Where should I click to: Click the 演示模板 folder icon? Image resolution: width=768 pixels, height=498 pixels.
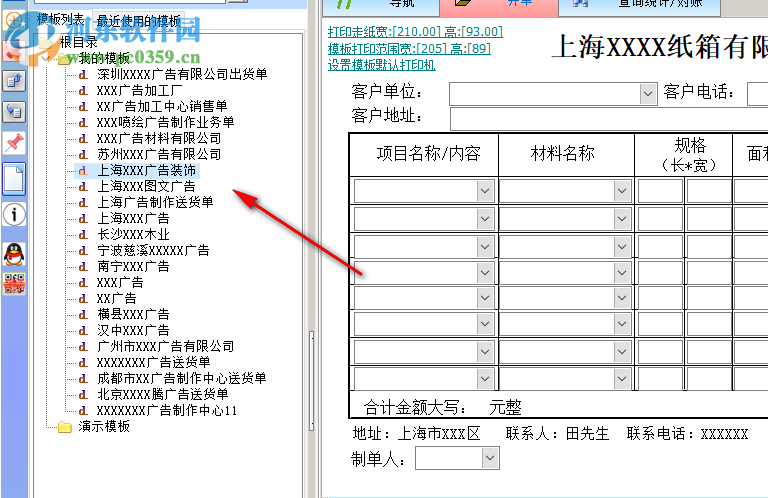click(x=65, y=427)
